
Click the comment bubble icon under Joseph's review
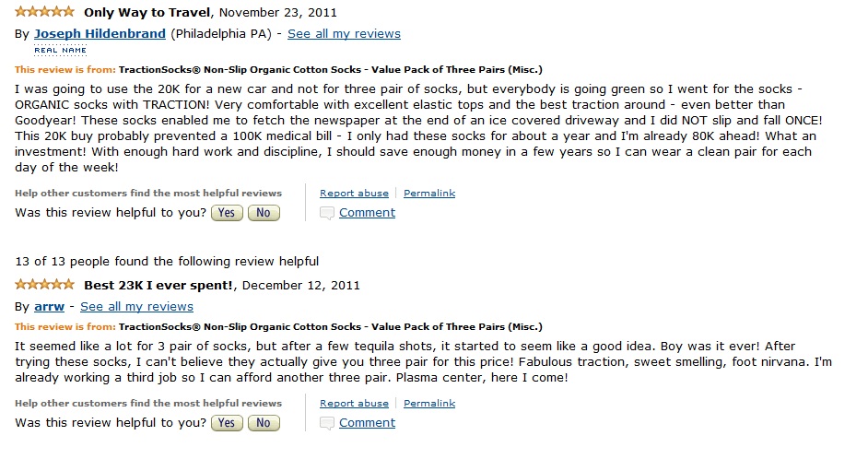click(327, 213)
